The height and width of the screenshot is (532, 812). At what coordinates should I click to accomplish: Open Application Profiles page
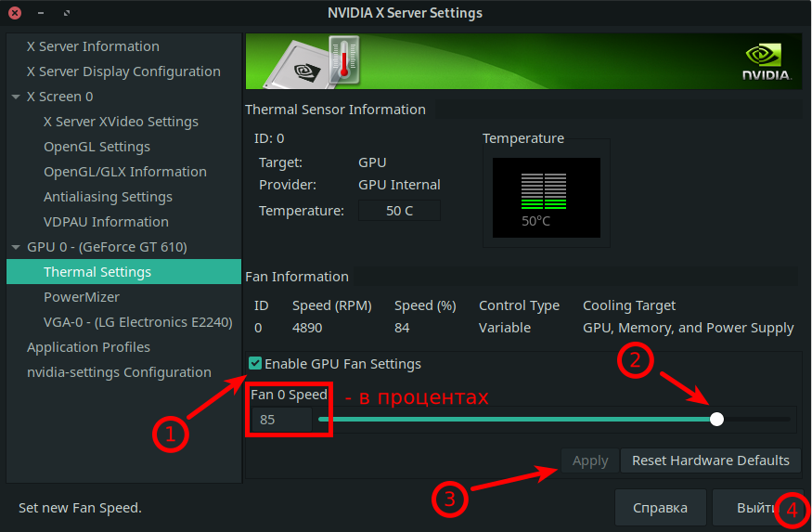point(88,347)
